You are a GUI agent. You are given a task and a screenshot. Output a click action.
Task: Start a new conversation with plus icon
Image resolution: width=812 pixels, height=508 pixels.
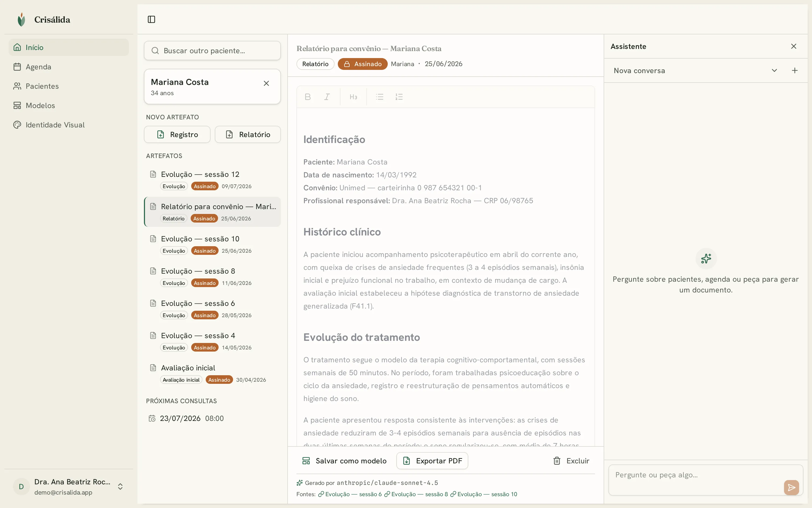tap(795, 70)
